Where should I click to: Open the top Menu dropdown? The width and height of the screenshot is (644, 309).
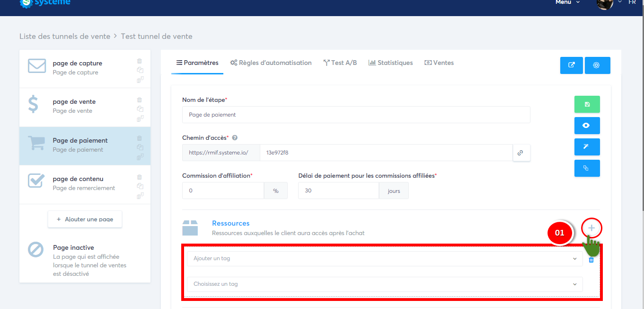pos(567,2)
